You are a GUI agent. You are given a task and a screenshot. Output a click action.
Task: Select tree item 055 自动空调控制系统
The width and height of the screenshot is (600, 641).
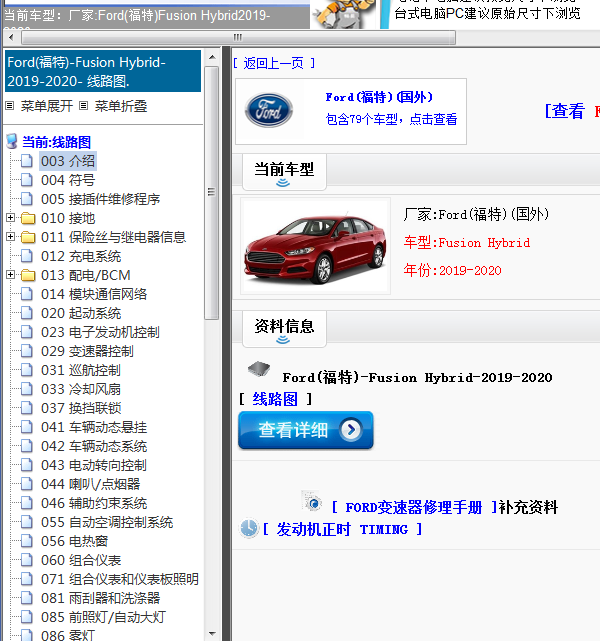pyautogui.click(x=107, y=522)
